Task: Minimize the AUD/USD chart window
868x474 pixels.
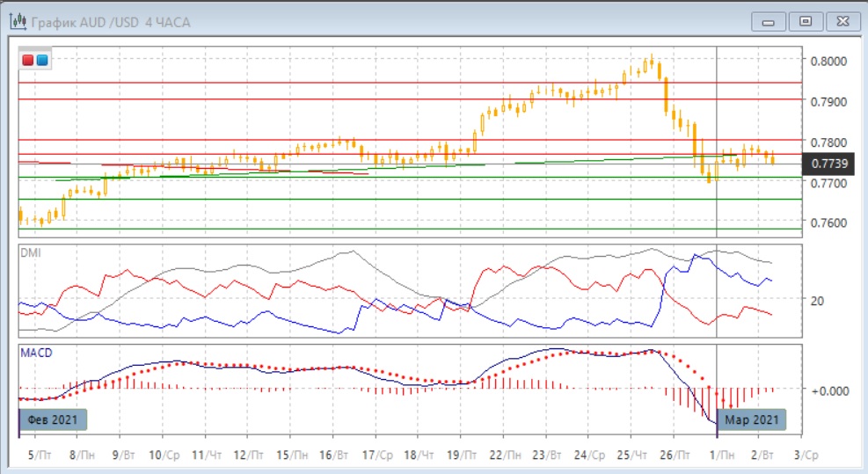Action: [x=769, y=21]
